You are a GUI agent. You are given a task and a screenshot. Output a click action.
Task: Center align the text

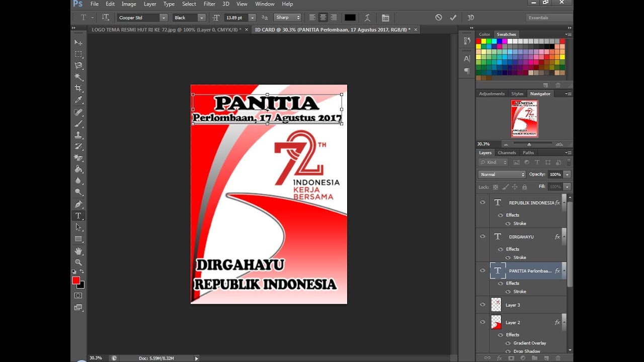coord(323,18)
